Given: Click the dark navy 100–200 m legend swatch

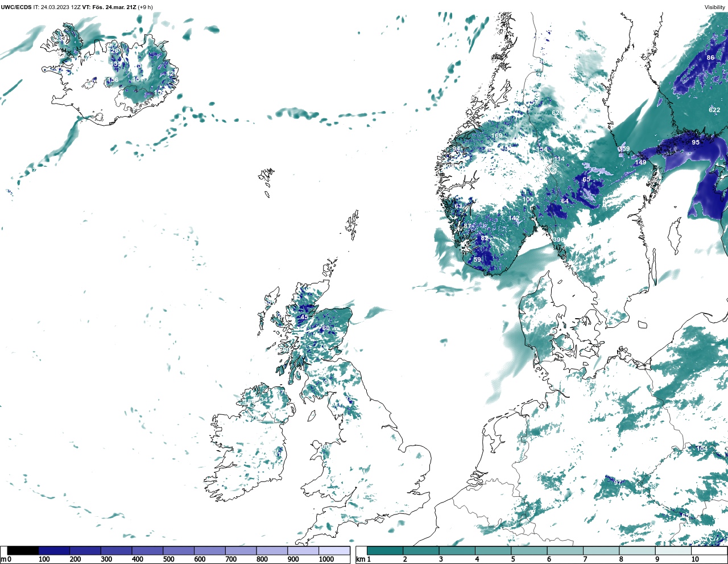Looking at the screenshot, I should [x=54, y=551].
